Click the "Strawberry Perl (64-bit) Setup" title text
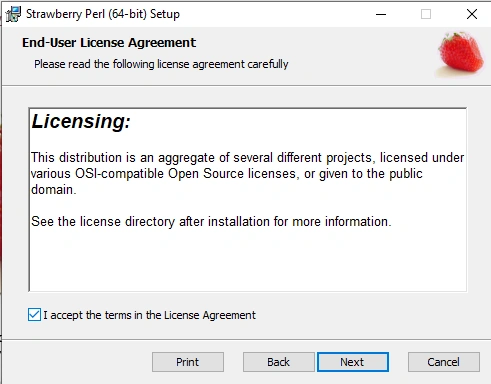 [x=103, y=14]
